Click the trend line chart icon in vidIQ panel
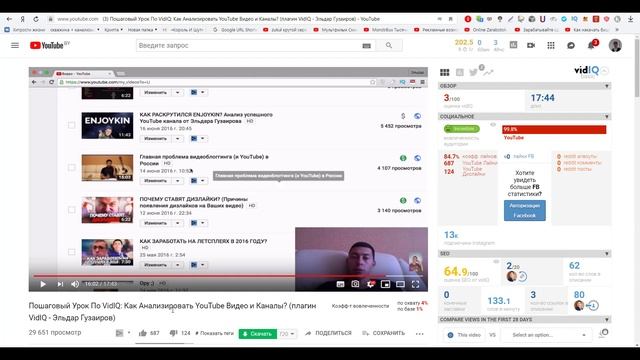 [x=488, y=72]
